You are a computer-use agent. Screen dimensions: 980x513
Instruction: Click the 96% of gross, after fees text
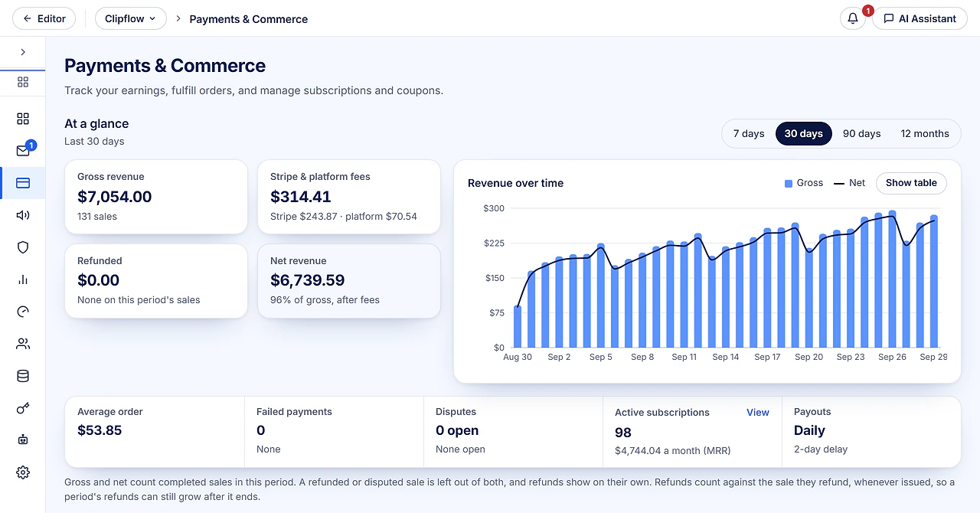point(325,300)
